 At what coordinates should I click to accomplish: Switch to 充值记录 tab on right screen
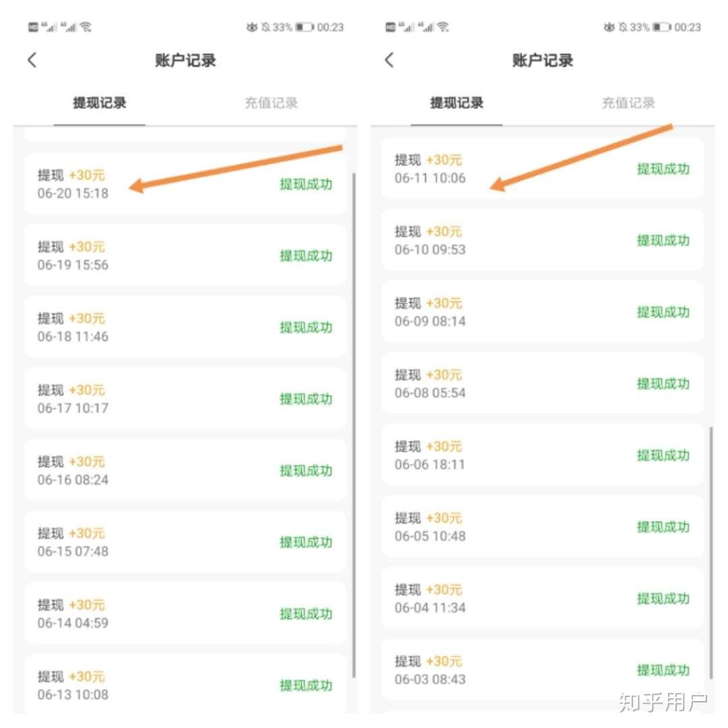click(628, 102)
